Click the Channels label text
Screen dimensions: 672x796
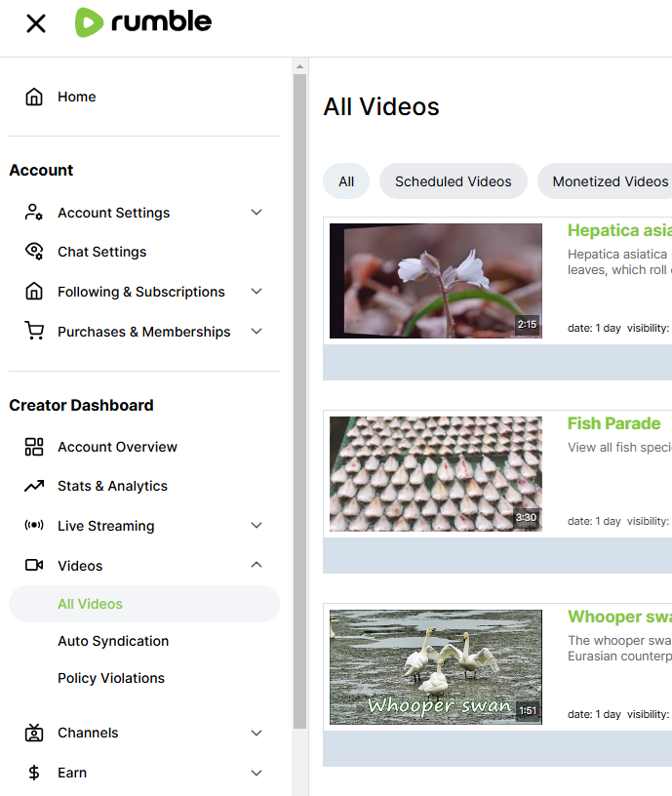(x=88, y=733)
